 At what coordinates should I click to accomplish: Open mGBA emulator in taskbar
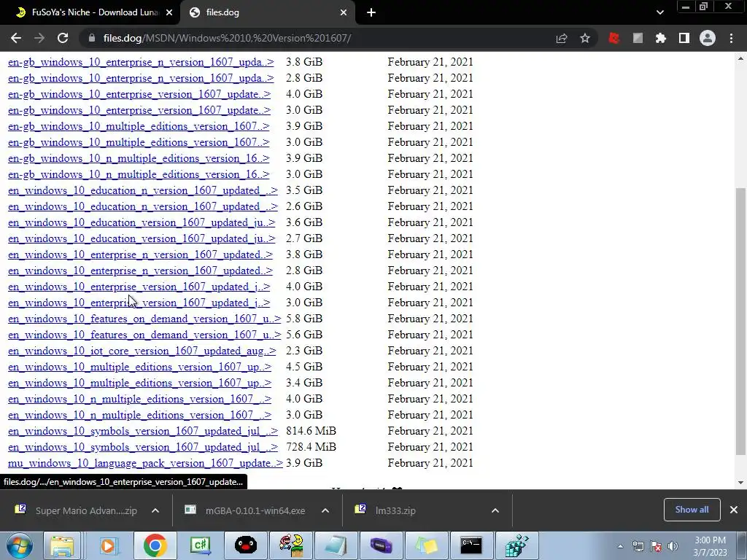pos(381,545)
